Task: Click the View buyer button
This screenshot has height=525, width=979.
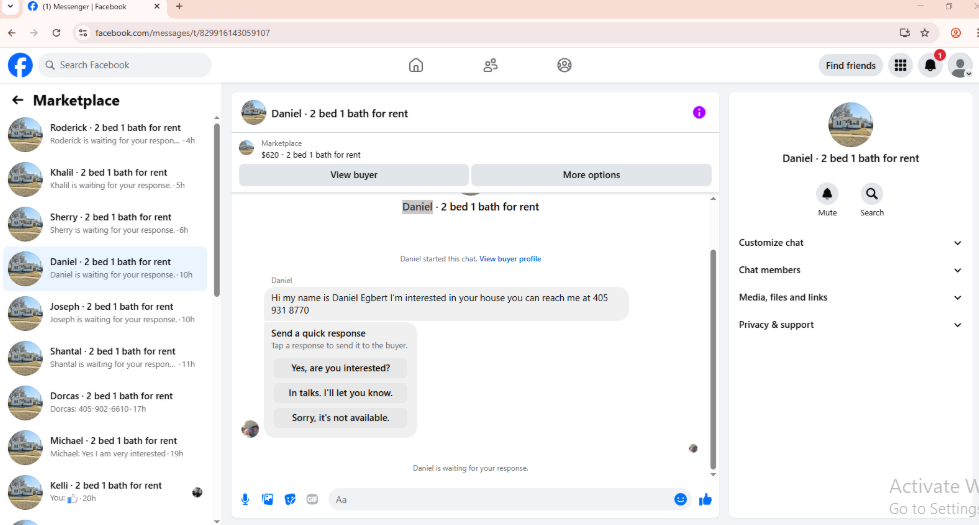Action: (353, 175)
